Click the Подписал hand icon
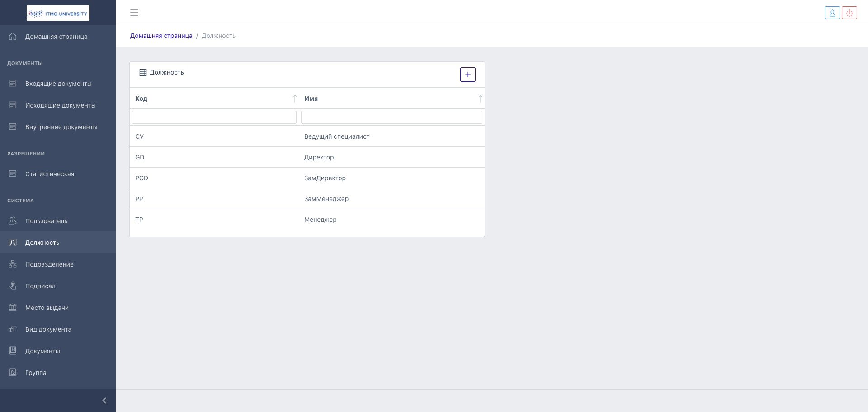Screen dimensions: 868x412 click(x=13, y=286)
